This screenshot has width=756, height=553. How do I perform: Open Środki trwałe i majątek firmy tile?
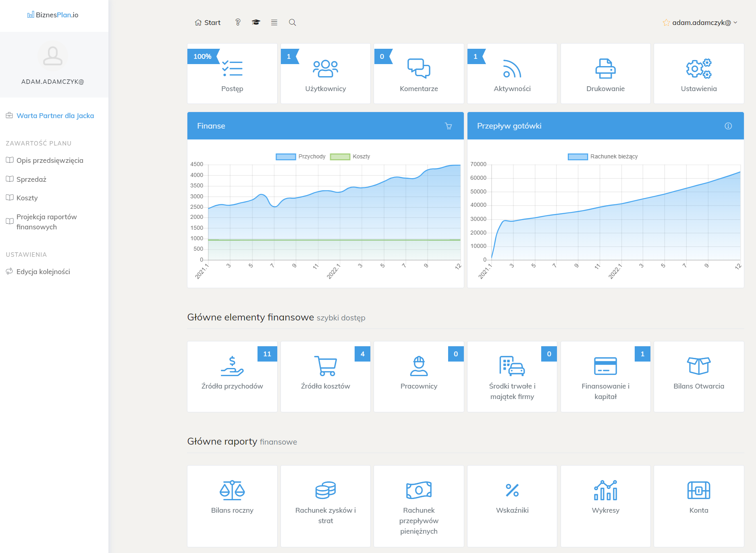512,376
